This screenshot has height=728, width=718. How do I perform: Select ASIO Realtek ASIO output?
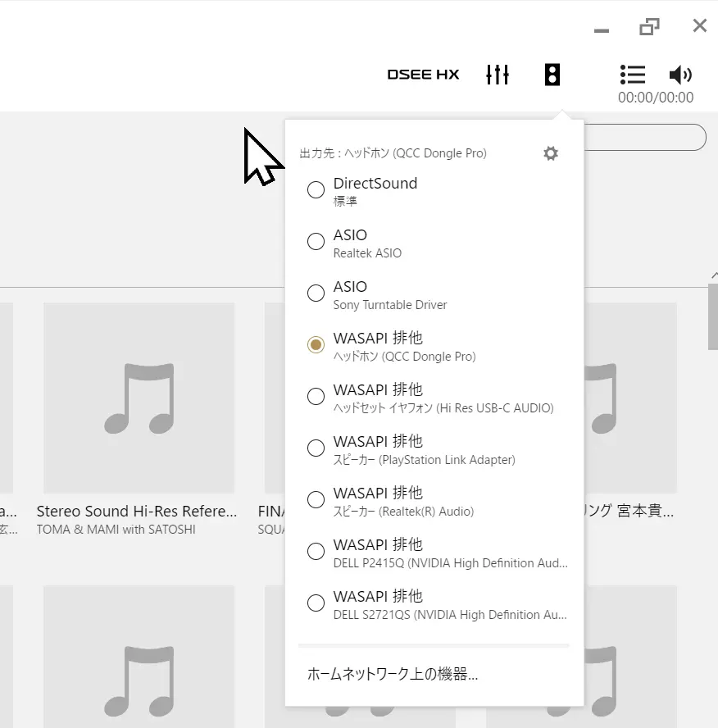[316, 242]
